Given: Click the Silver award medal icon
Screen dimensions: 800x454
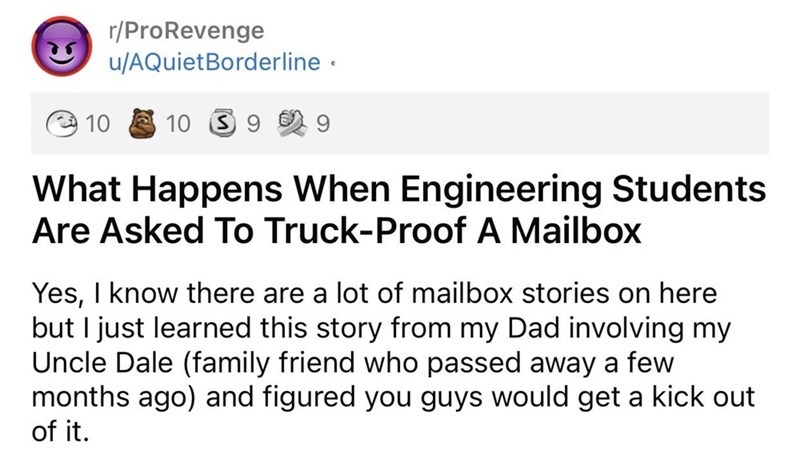Looking at the screenshot, I should click(222, 123).
